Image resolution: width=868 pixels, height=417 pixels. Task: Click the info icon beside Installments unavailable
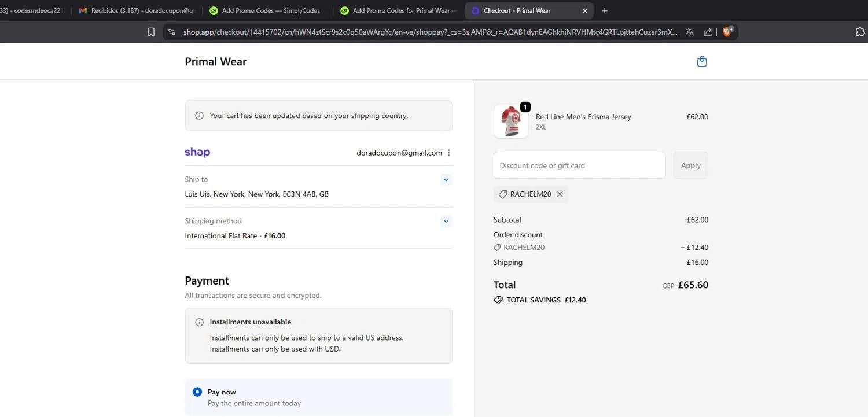(x=200, y=322)
